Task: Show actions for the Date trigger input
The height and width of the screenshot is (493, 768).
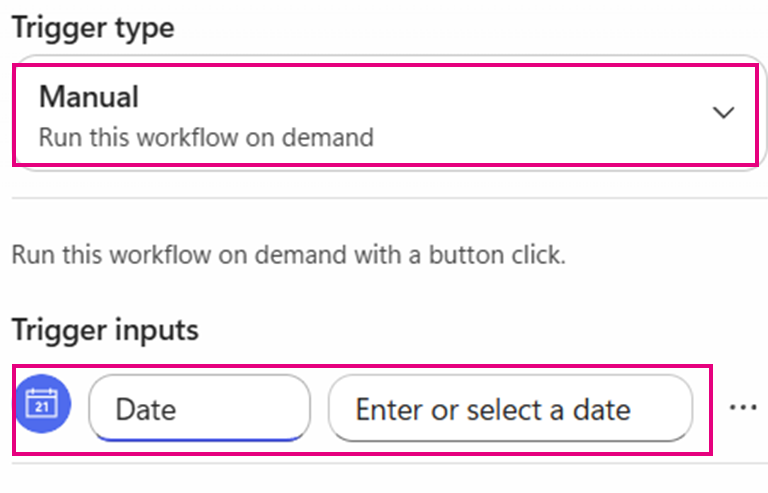Action: (743, 407)
